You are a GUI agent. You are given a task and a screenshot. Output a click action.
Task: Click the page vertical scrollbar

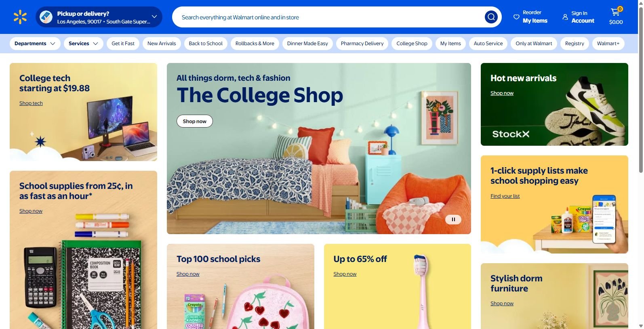coord(640,164)
